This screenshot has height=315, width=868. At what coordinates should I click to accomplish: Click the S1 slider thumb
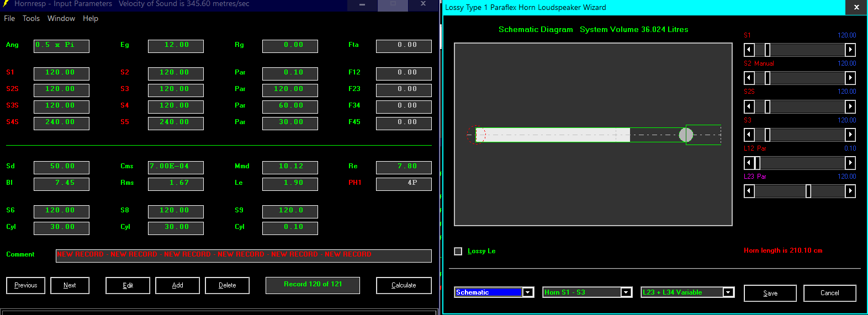(x=767, y=50)
